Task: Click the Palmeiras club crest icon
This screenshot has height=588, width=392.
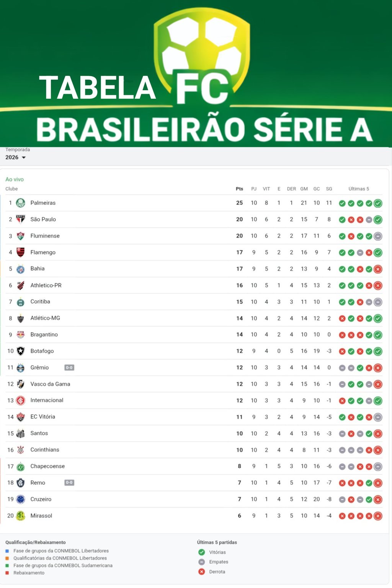Action: coord(21,203)
